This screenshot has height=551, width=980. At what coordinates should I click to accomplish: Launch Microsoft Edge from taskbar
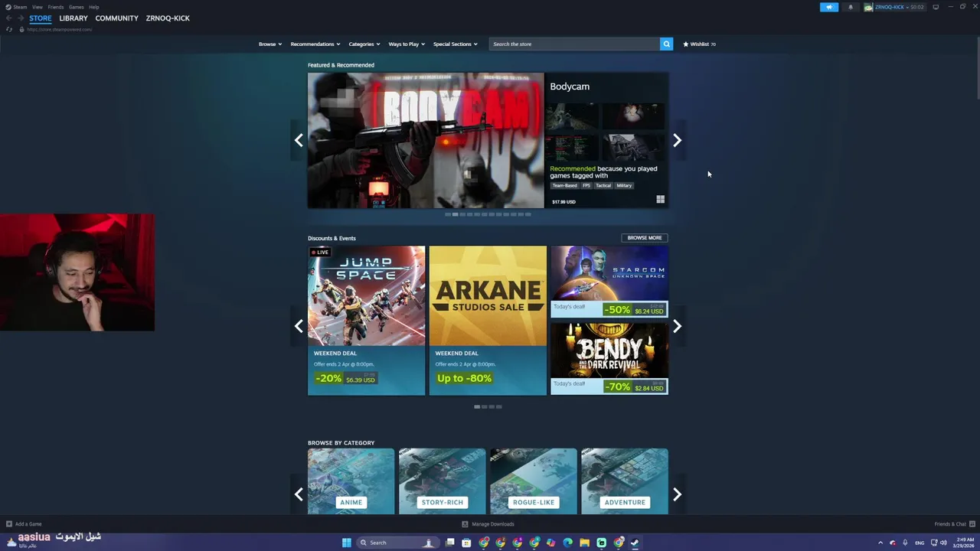click(567, 543)
